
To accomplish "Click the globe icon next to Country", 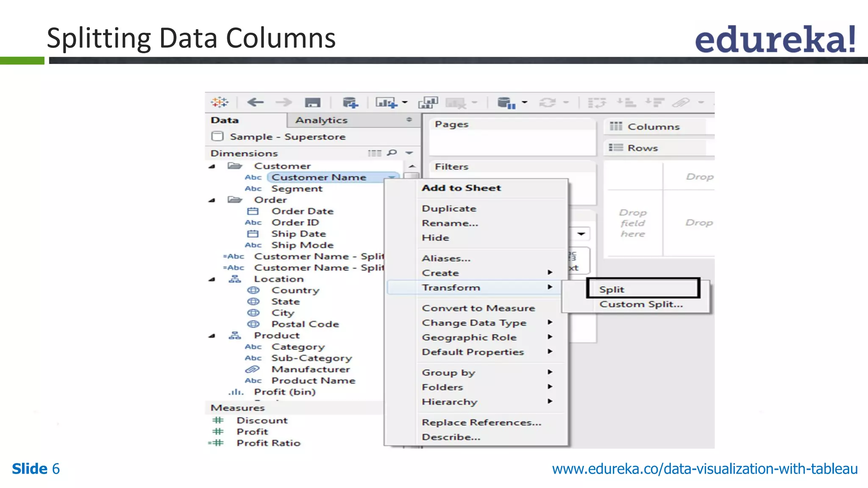I will [x=253, y=290].
